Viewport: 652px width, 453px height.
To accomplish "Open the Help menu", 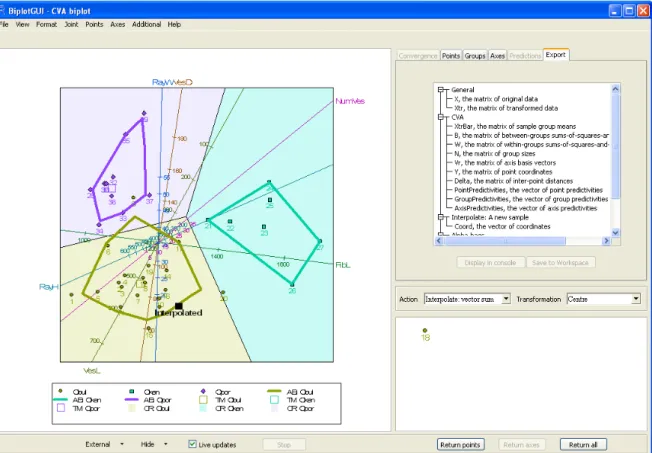I will pos(174,25).
